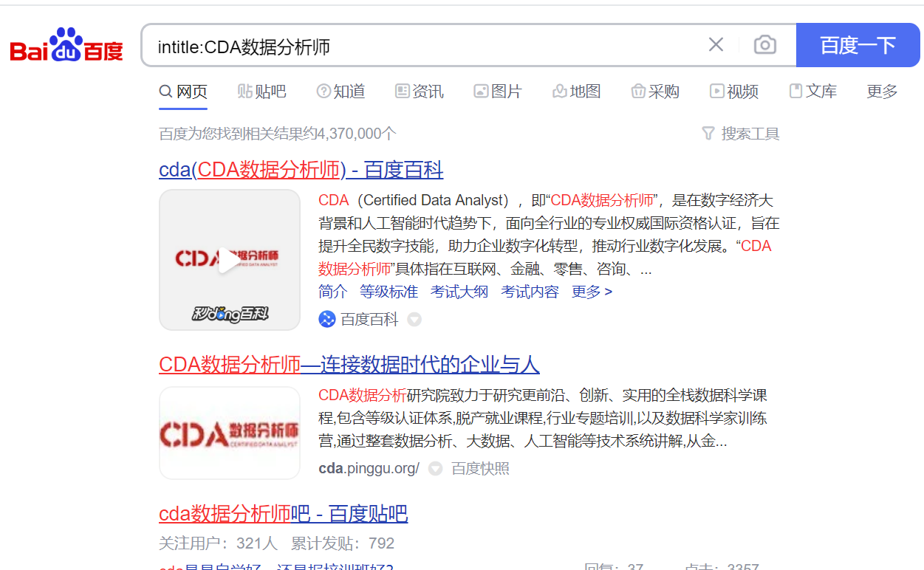Click the 百度一下 search button
This screenshot has height=570, width=924.
858,45
